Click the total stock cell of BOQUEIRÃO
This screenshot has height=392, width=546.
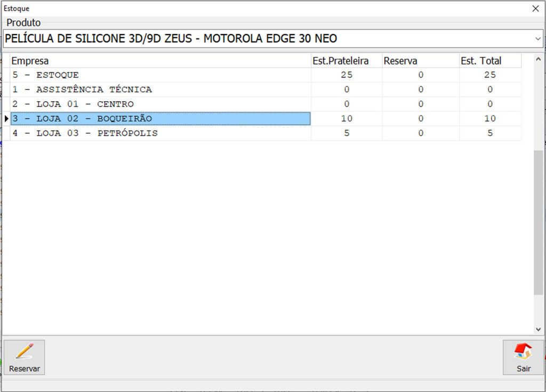point(489,119)
